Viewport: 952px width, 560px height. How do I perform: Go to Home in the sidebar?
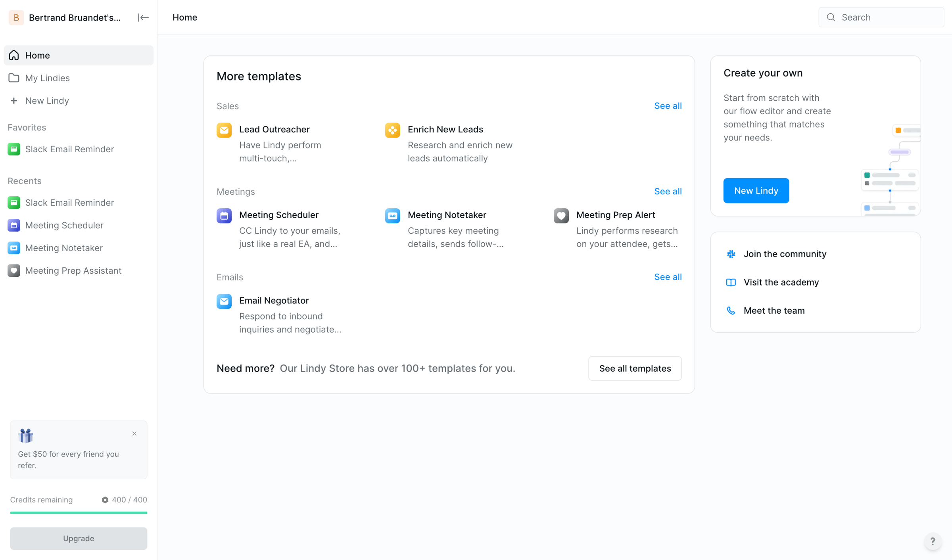[79, 55]
